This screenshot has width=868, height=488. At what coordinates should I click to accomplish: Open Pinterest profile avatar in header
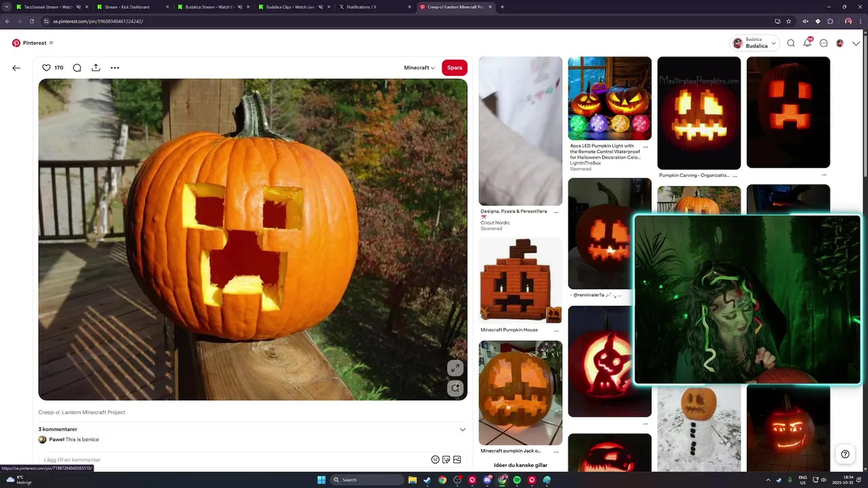[840, 43]
